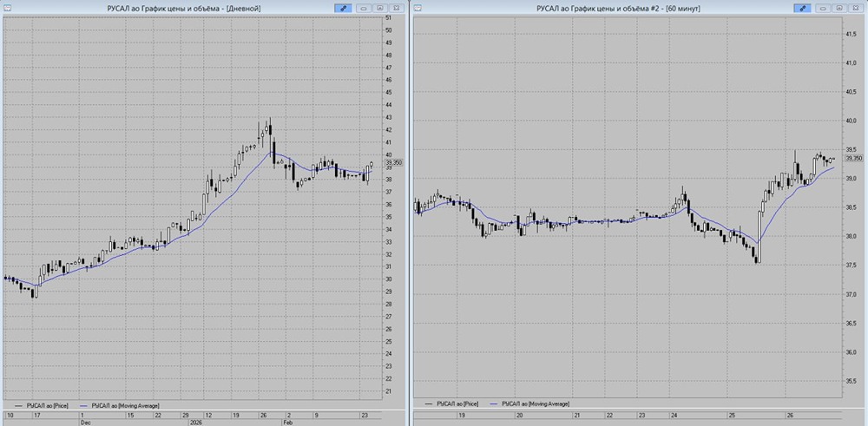Toggle the link icon in the daily chart window

pos(343,9)
